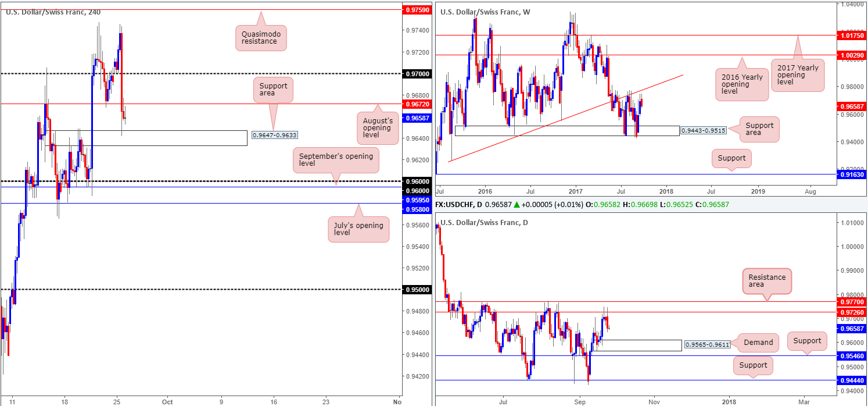
Task: Click the black 0.95000 price label
Action: point(416,289)
